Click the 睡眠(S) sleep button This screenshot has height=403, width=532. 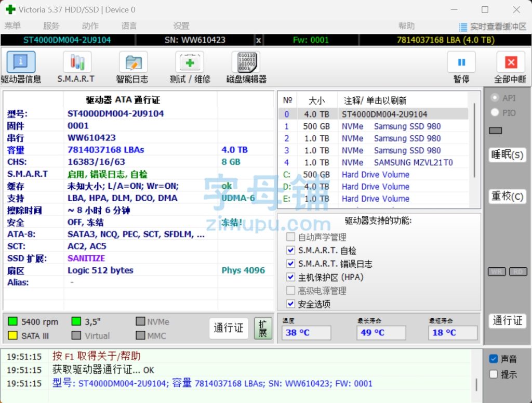coord(507,155)
